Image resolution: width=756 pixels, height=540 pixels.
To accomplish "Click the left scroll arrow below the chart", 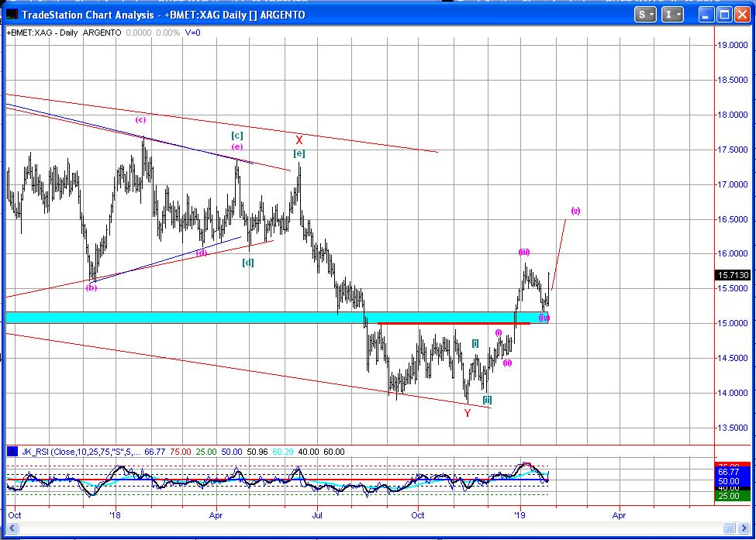I will point(12,528).
